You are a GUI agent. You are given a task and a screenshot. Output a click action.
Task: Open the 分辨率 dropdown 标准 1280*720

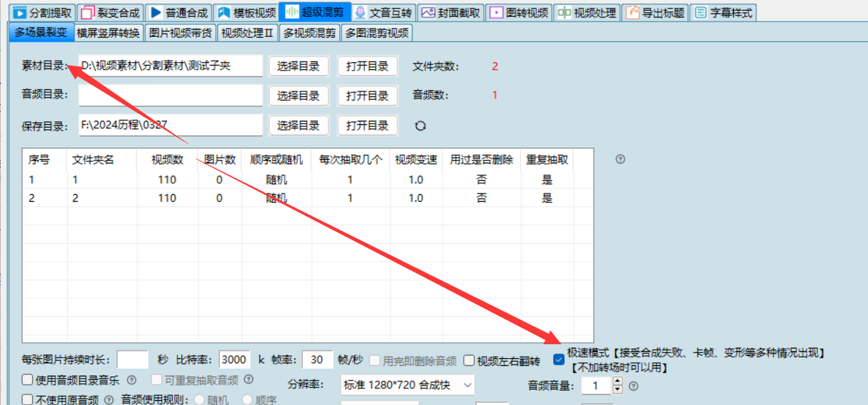click(x=408, y=385)
